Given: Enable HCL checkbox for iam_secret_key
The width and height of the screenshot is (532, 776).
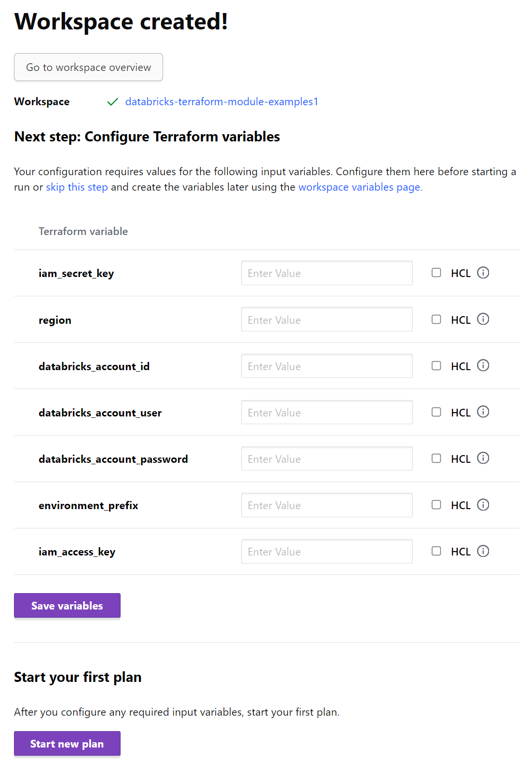Looking at the screenshot, I should [437, 273].
